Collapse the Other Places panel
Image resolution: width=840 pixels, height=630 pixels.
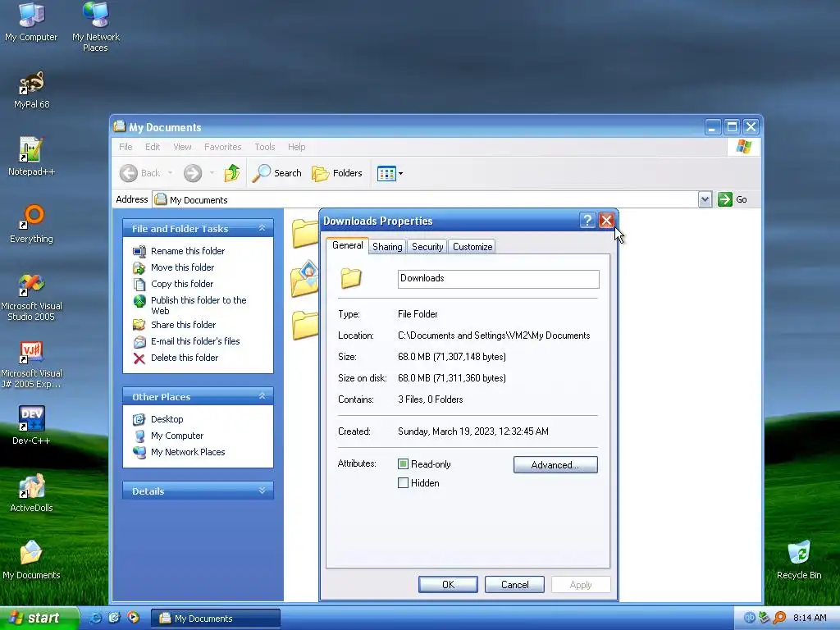point(262,396)
